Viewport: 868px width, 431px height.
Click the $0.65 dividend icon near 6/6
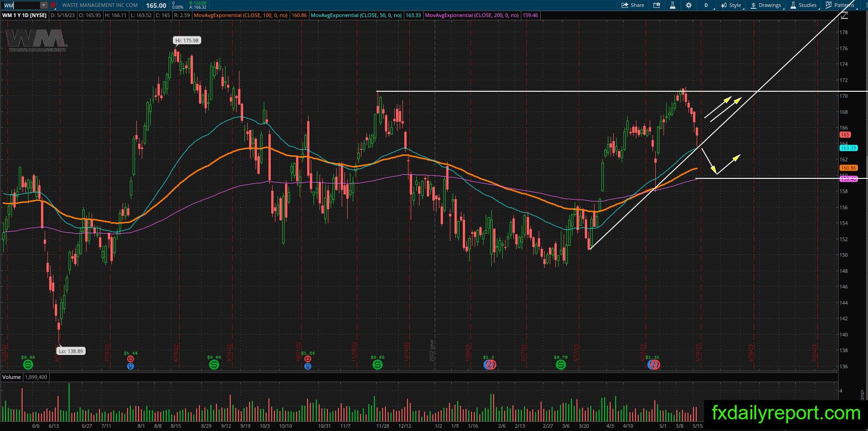(28, 365)
